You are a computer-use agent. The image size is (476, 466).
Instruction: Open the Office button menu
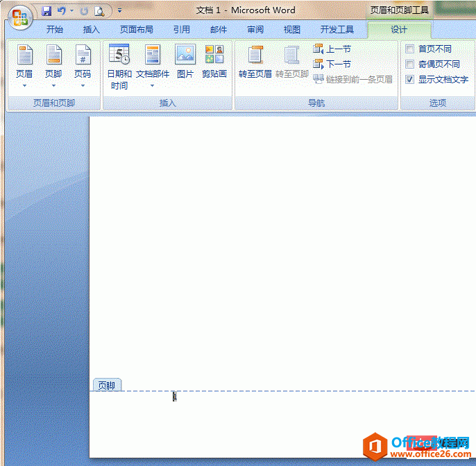pos(20,17)
